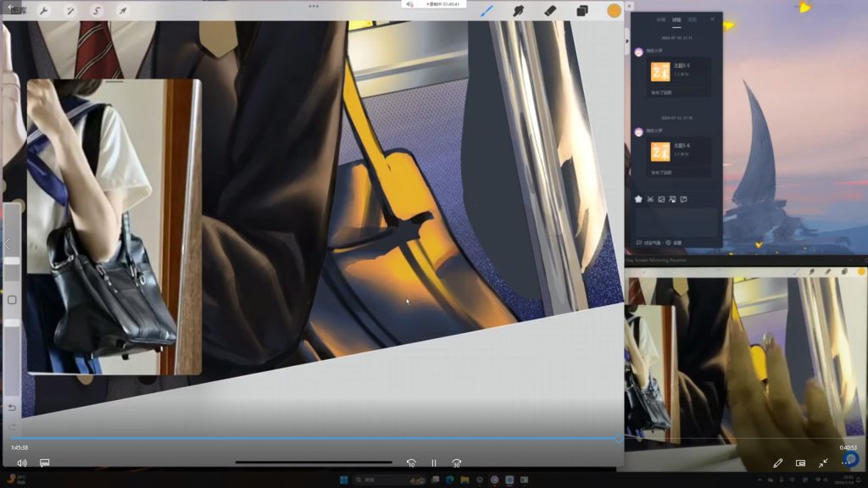The image size is (868, 488).
Task: Choose the Eraser tool
Action: tap(549, 11)
